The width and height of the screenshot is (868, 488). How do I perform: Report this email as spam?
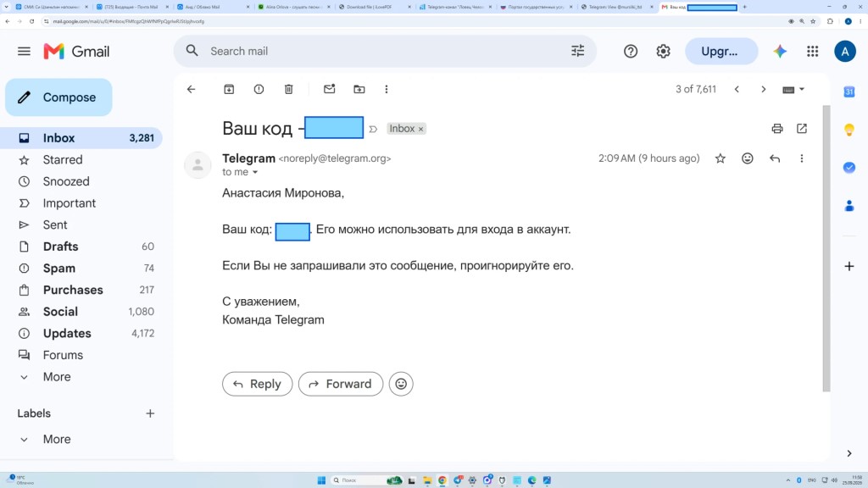click(259, 89)
